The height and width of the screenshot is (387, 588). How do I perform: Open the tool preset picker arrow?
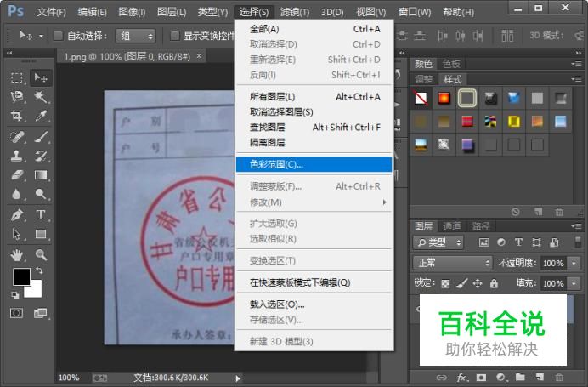41,36
